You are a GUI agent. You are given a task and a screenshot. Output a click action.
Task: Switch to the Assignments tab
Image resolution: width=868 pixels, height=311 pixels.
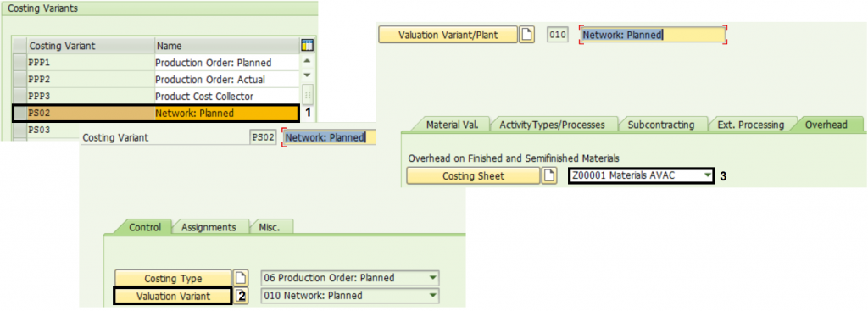tap(209, 227)
